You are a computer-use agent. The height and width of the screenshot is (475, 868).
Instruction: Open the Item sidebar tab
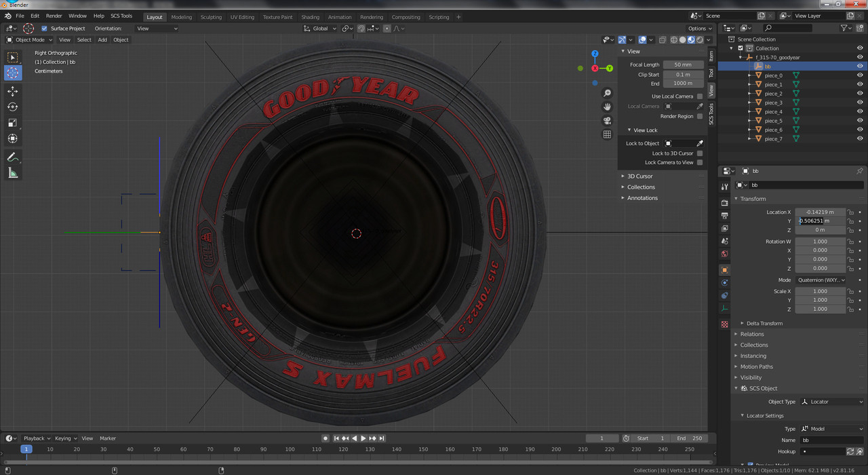[x=711, y=56]
